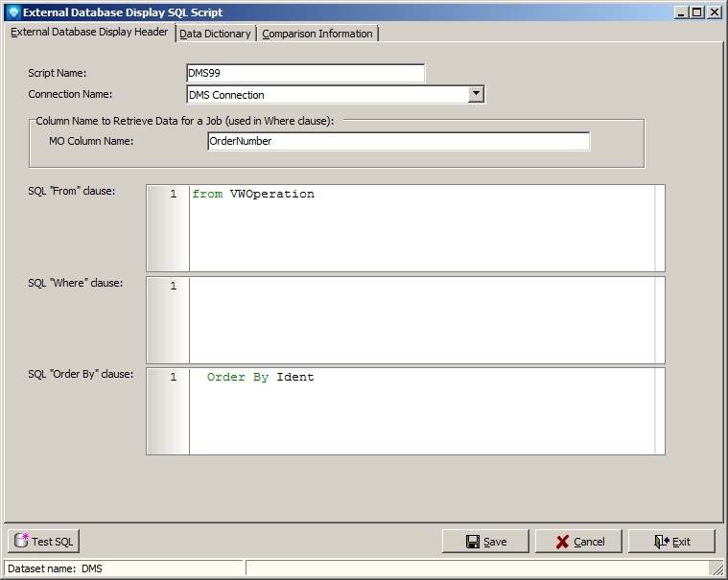The image size is (728, 580).
Task: Click the Test SQL database icon button
Action: tap(21, 542)
